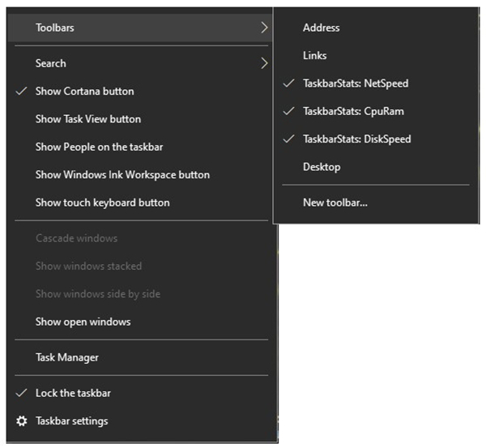Enable Show People on the taskbar

coord(99,147)
